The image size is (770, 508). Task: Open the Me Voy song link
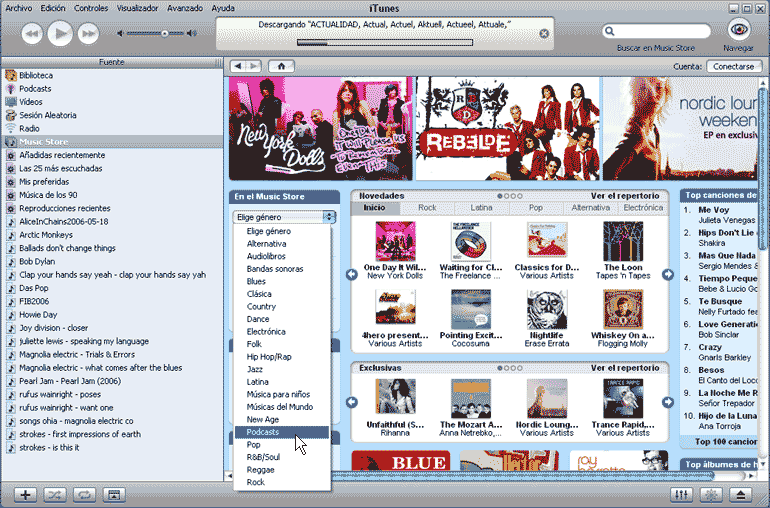(x=714, y=210)
